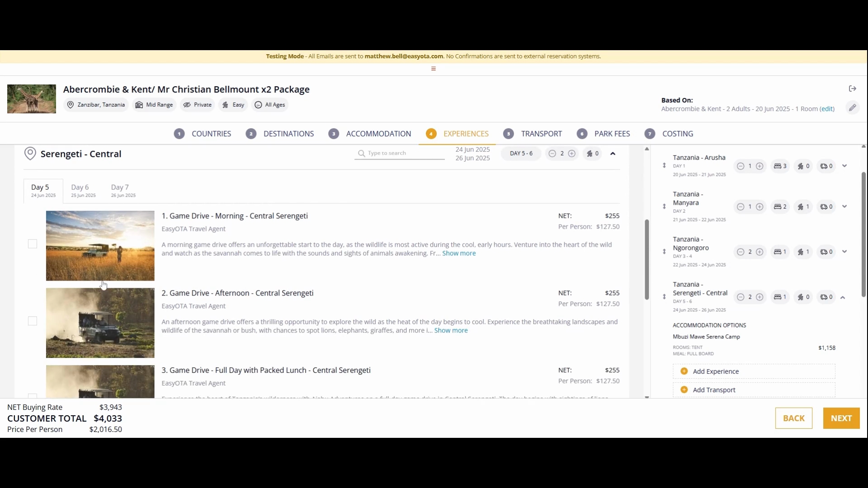Click plus for sidebar Serengeti - Central nights
This screenshot has width=868, height=488.
(760, 297)
